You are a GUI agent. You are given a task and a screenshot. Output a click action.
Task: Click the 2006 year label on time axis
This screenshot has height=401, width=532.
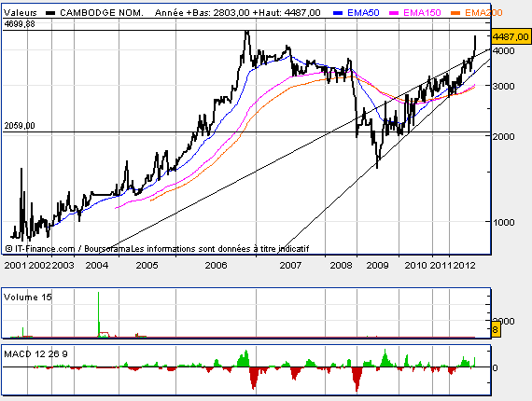click(216, 265)
